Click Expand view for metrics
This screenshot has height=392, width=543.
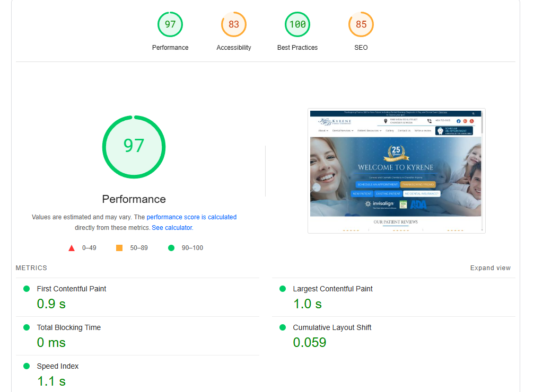pyautogui.click(x=491, y=268)
